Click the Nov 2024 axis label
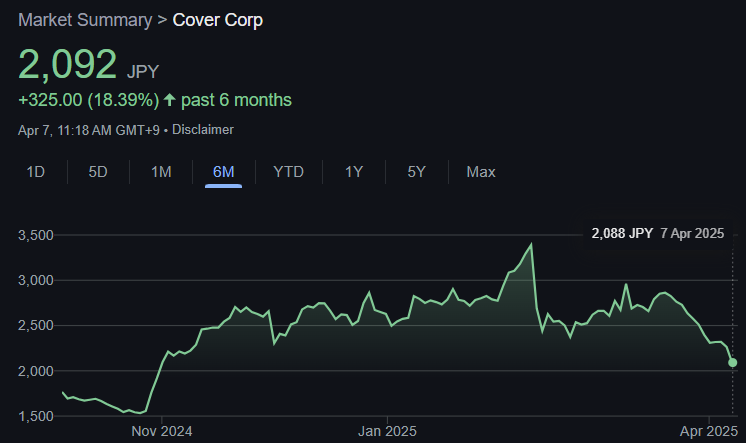 tap(162, 431)
